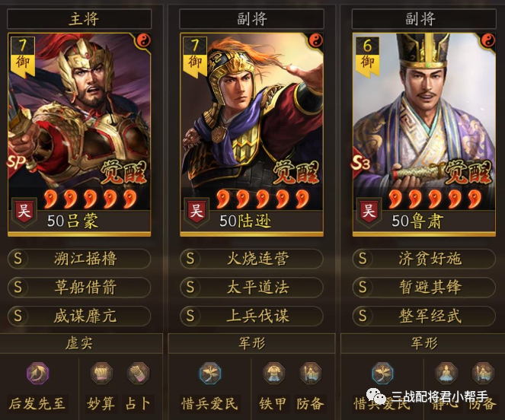Select the 主将 header tab
The height and width of the screenshot is (420, 505).
tap(79, 19)
